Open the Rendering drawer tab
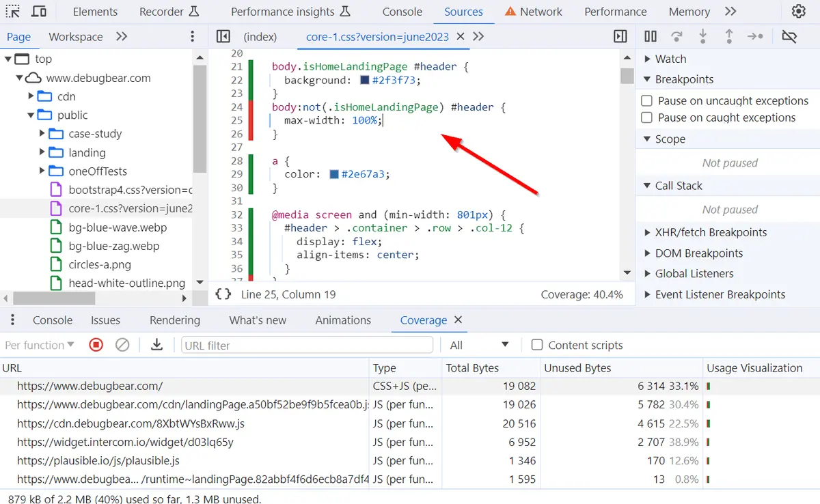The image size is (820, 504). [175, 320]
